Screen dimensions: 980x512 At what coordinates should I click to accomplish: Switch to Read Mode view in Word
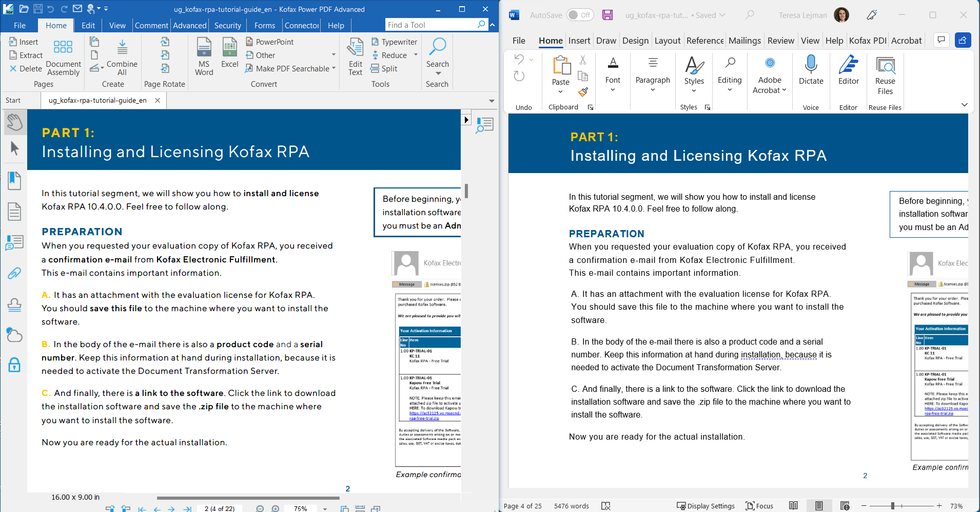pyautogui.click(x=793, y=506)
